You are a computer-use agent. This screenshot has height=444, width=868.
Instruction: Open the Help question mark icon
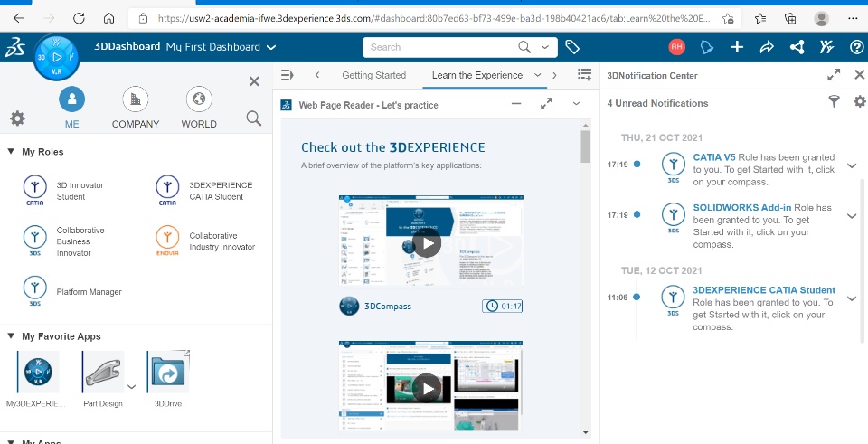point(856,47)
